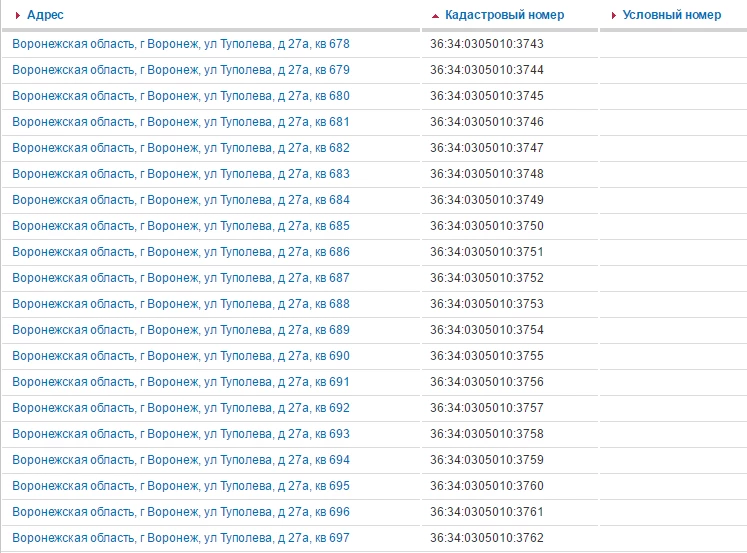Open address link for кв 688

coord(181,304)
